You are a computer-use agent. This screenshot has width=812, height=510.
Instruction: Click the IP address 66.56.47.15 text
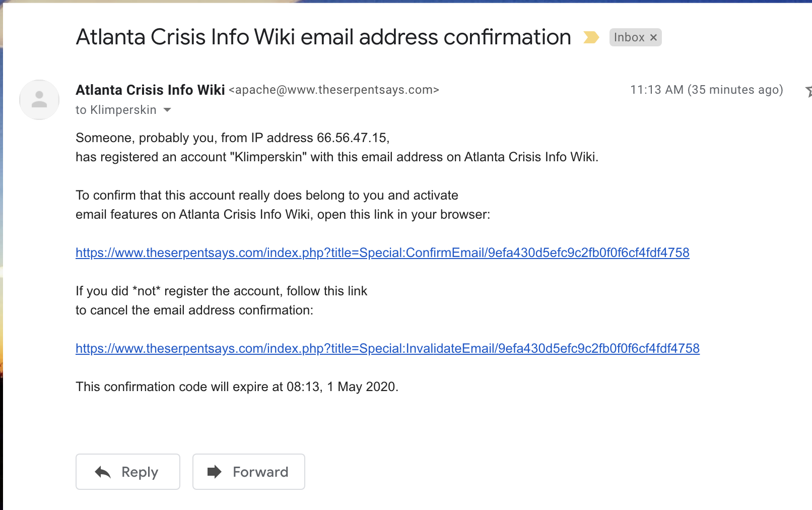[352, 138]
